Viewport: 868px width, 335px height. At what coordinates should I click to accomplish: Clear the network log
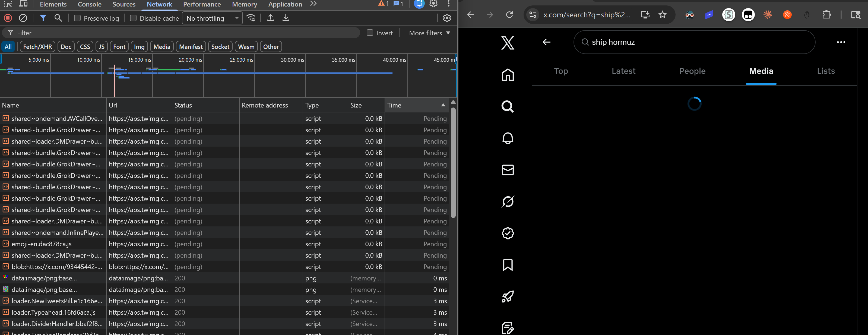23,18
